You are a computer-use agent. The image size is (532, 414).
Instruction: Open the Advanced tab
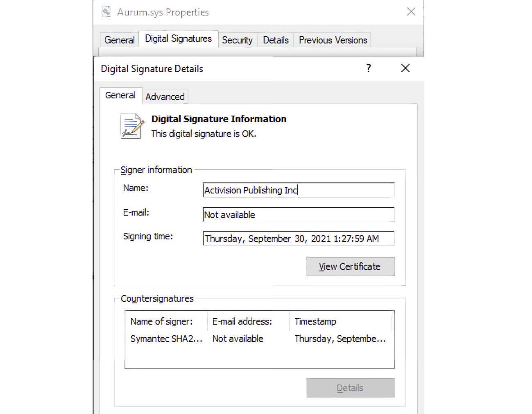point(165,96)
